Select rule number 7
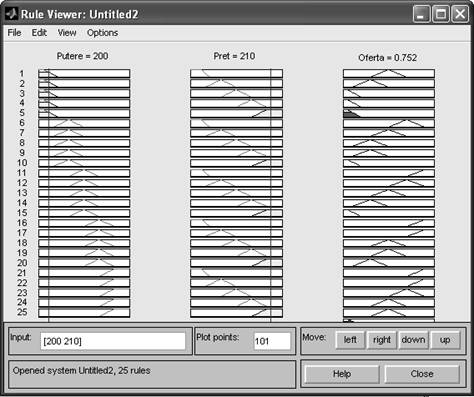Screen dimensions: 474x397 click(x=22, y=133)
